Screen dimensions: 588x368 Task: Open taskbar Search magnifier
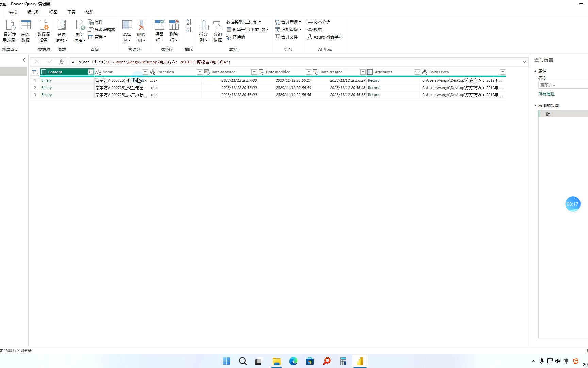pyautogui.click(x=243, y=361)
